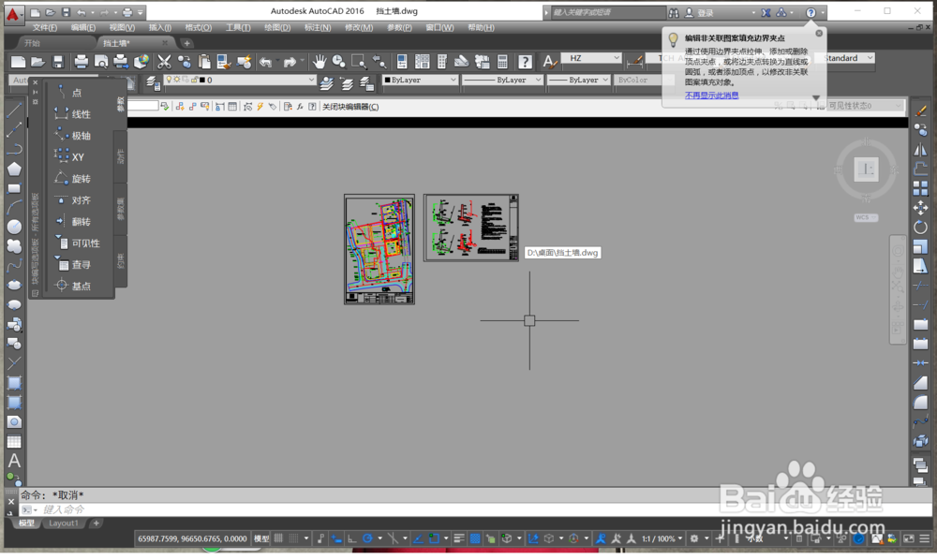Image resolution: width=937 pixels, height=560 pixels.
Task: Toggle 模型 model space button
Action: point(261,538)
